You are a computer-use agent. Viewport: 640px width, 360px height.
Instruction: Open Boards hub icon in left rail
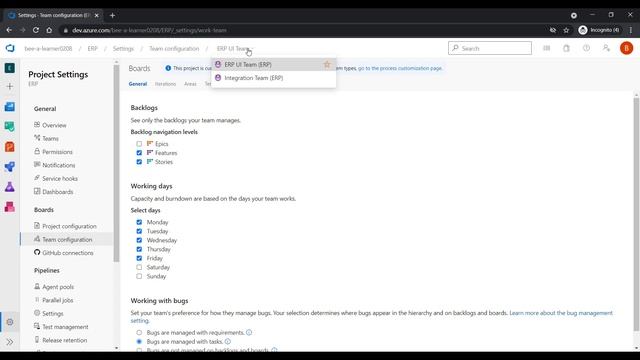[x=10, y=127]
